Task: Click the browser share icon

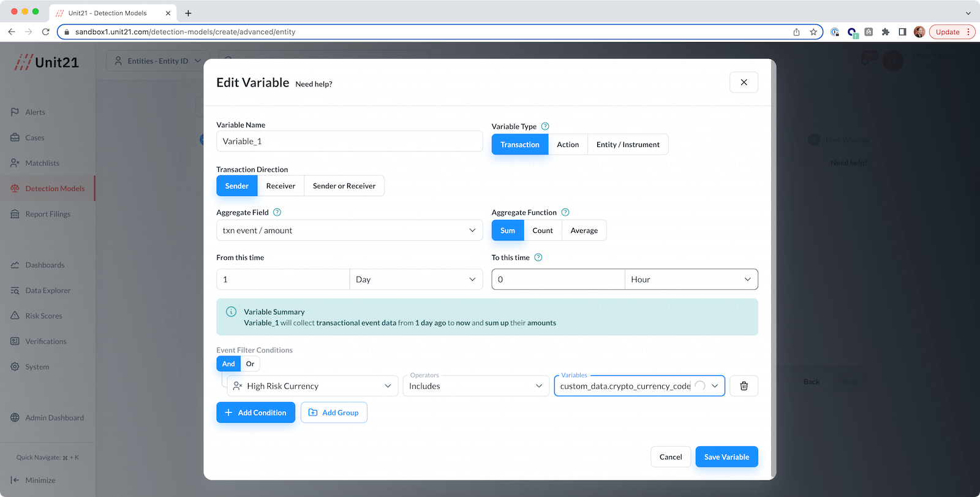Action: coord(796,32)
